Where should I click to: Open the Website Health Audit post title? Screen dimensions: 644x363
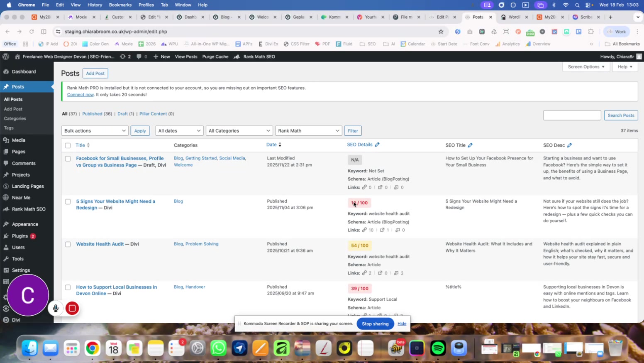(x=100, y=244)
